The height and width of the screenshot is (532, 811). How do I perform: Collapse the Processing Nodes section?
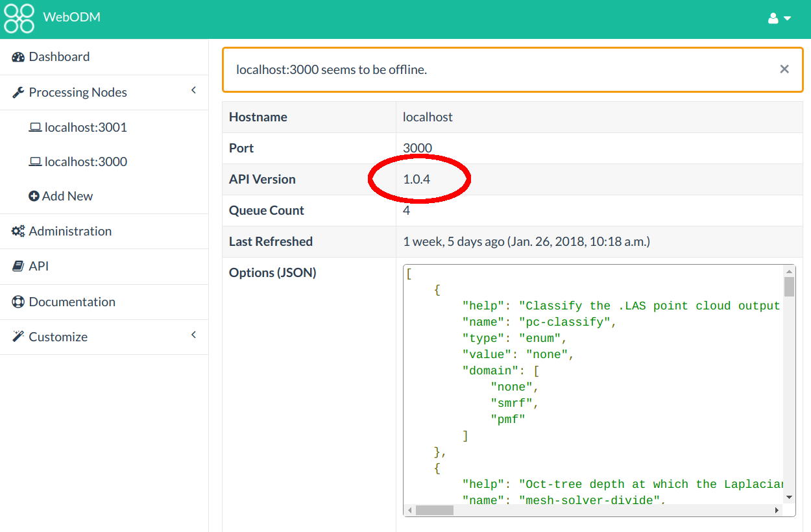click(193, 91)
